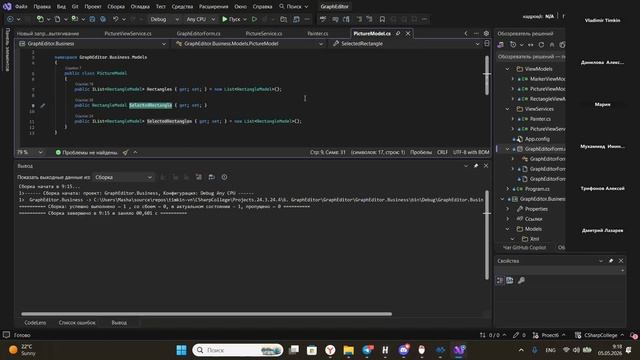
Task: Click the code cleanup broom icon
Action: pos(125,152)
